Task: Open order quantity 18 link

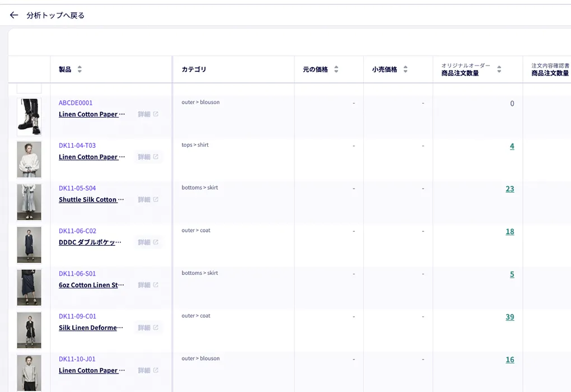Action: [510, 231]
